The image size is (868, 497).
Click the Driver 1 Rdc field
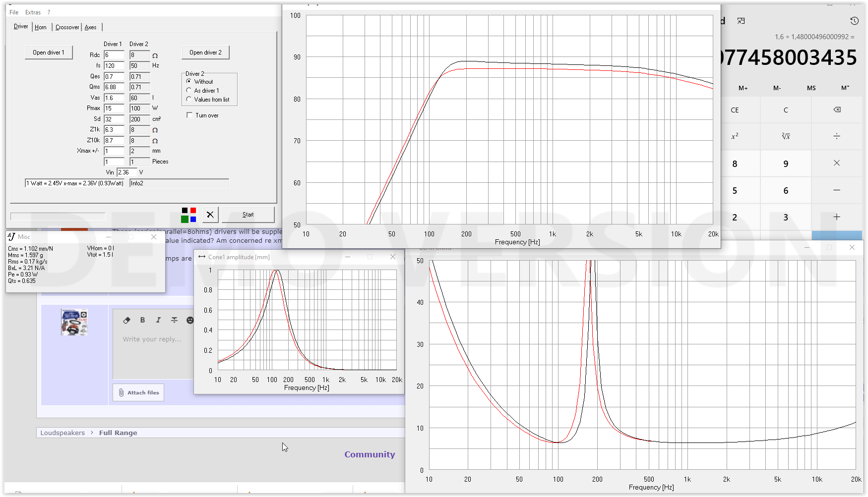point(114,55)
